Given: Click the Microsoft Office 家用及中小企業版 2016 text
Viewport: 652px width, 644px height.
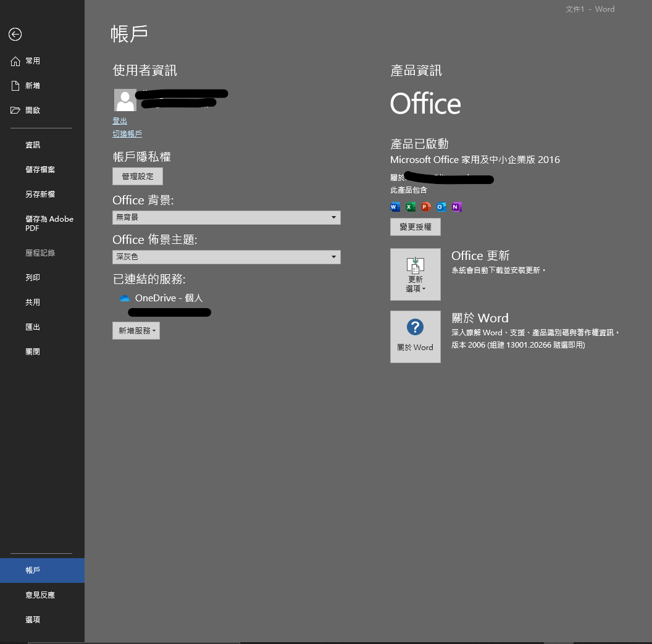Looking at the screenshot, I should tap(475, 160).
